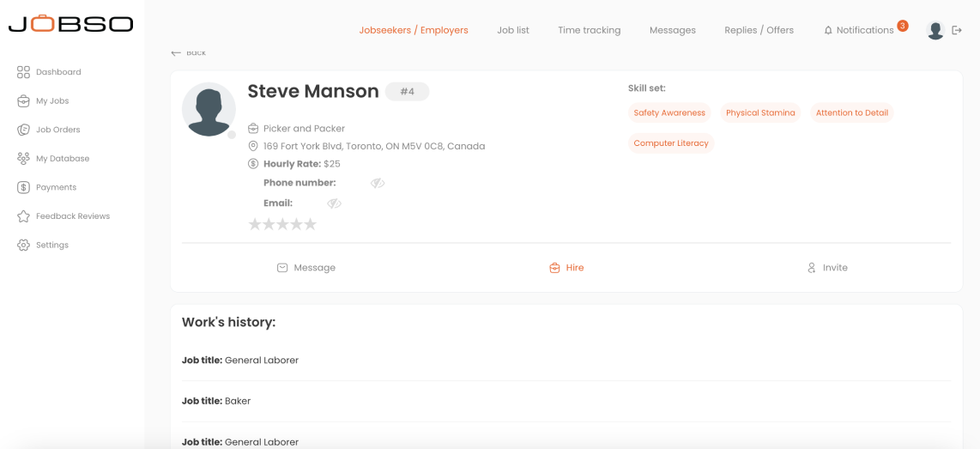The image size is (980, 449).
Task: Select the Safety Awareness skill tag
Action: (669, 113)
